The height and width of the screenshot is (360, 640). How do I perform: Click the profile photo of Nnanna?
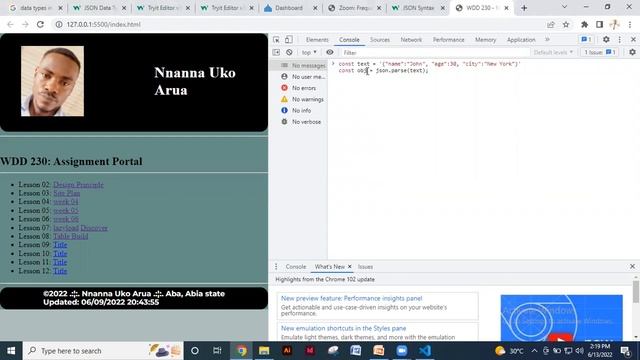(53, 81)
